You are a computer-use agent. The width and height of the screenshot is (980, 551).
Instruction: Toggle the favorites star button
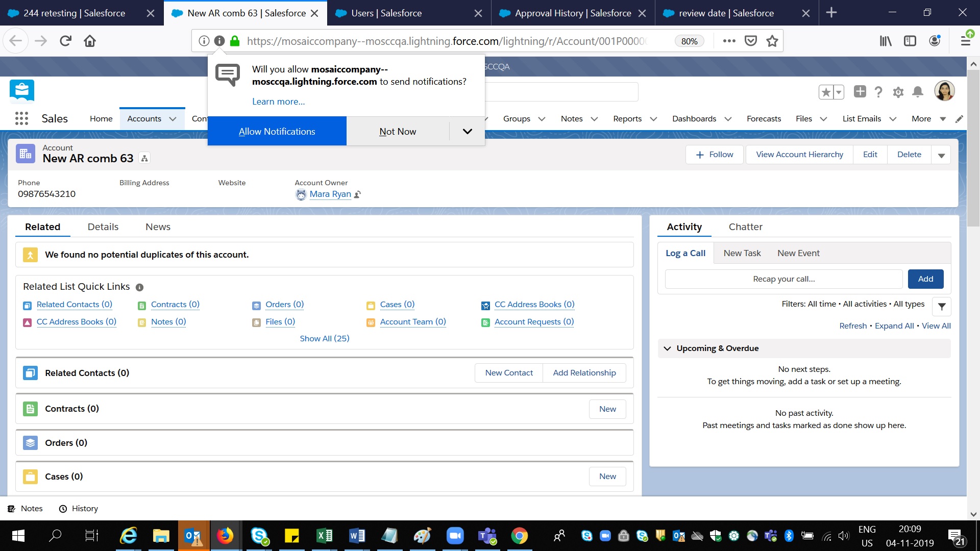pyautogui.click(x=826, y=92)
